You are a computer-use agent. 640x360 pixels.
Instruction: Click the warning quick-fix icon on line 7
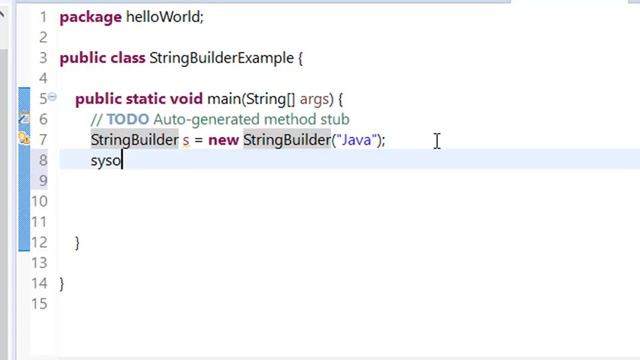(x=24, y=138)
